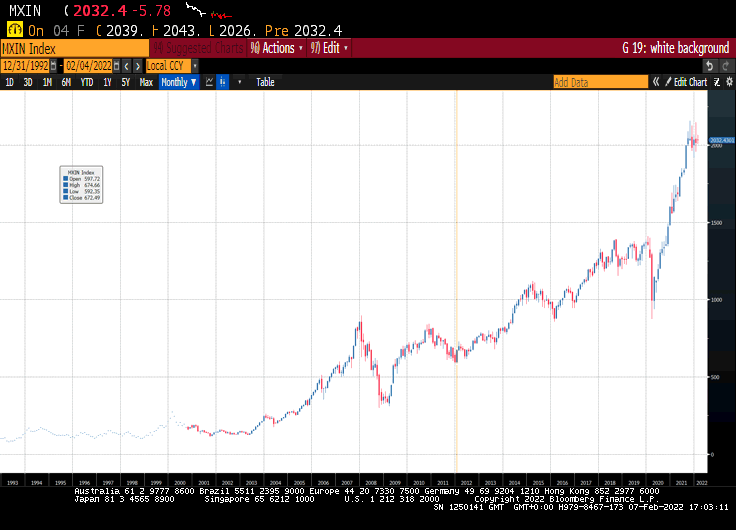Shift date range back with left arrow
This screenshot has height=530, width=736.
(x=126, y=66)
